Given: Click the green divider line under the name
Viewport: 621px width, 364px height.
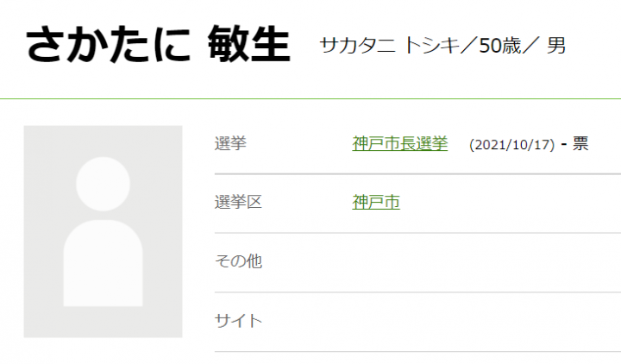Looking at the screenshot, I should point(310,99).
